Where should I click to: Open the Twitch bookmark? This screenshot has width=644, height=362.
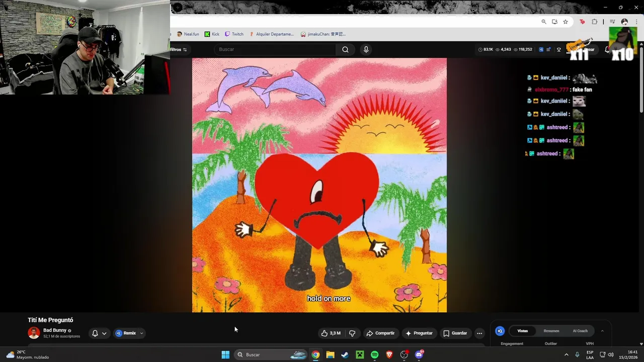[x=234, y=34]
